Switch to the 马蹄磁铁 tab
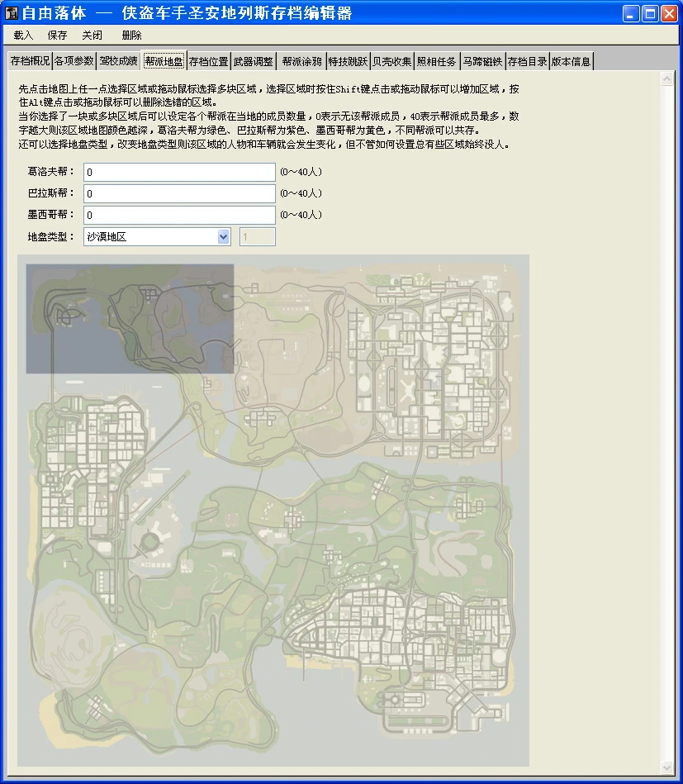 coord(482,61)
